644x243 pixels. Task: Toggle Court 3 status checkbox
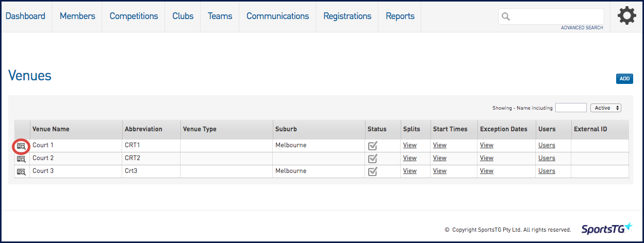pyautogui.click(x=373, y=171)
